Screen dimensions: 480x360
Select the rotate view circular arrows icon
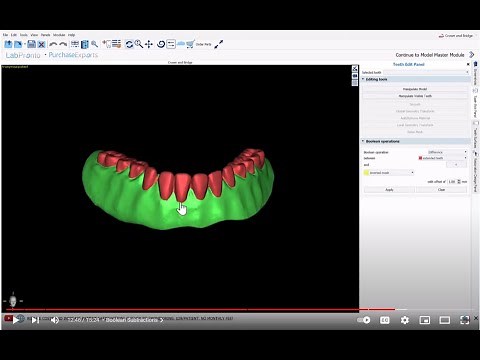(x=129, y=44)
